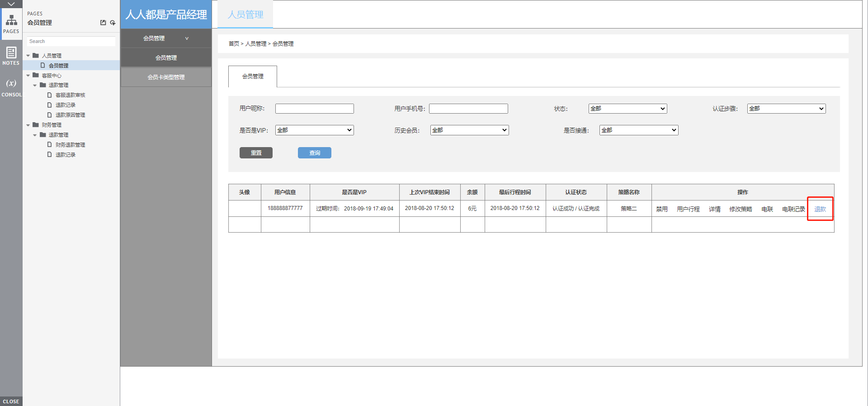Screen dimensions: 868x406
Task: Click the export page icon beside 会员管理 title
Action: tap(103, 23)
